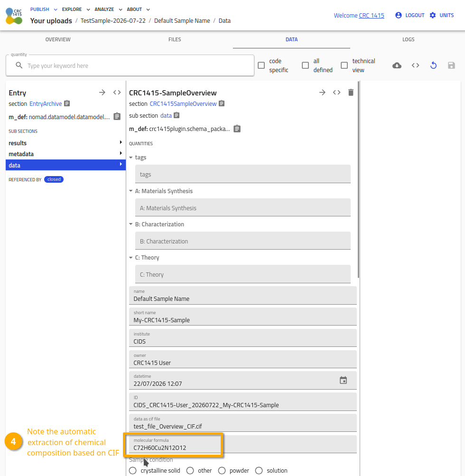Delete the CRC1415-SampleOverview section with trash icon

351,92
